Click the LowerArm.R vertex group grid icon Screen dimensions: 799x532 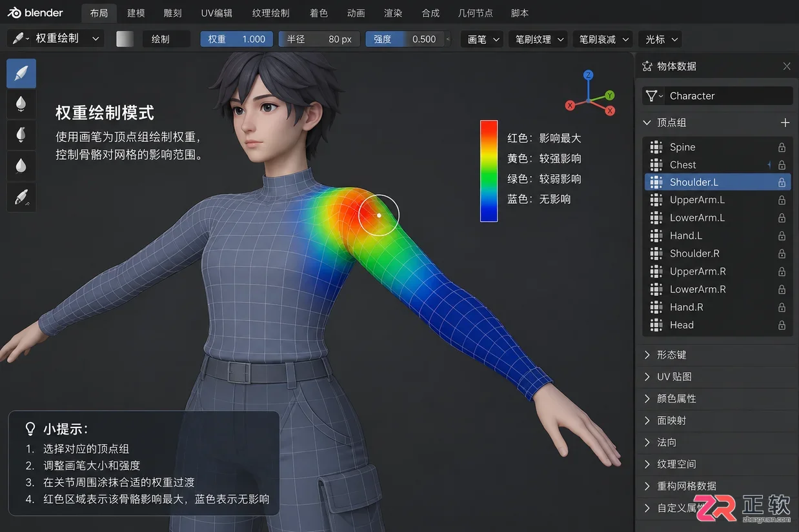click(x=656, y=290)
